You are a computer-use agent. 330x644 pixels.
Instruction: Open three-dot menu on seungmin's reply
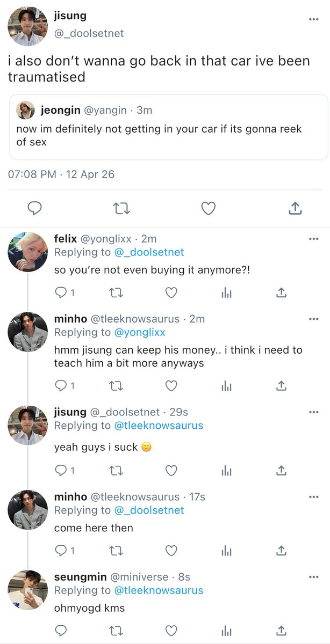[x=313, y=577]
